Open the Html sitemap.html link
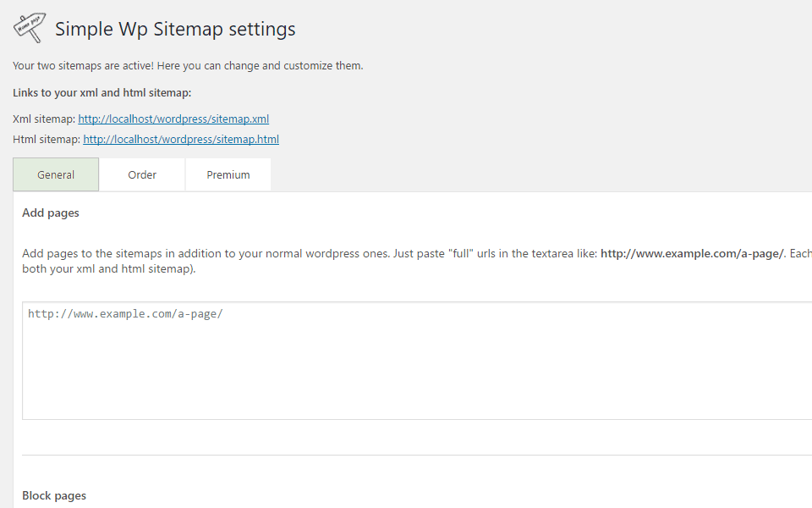Screen dimensions: 812x508 click(180, 139)
